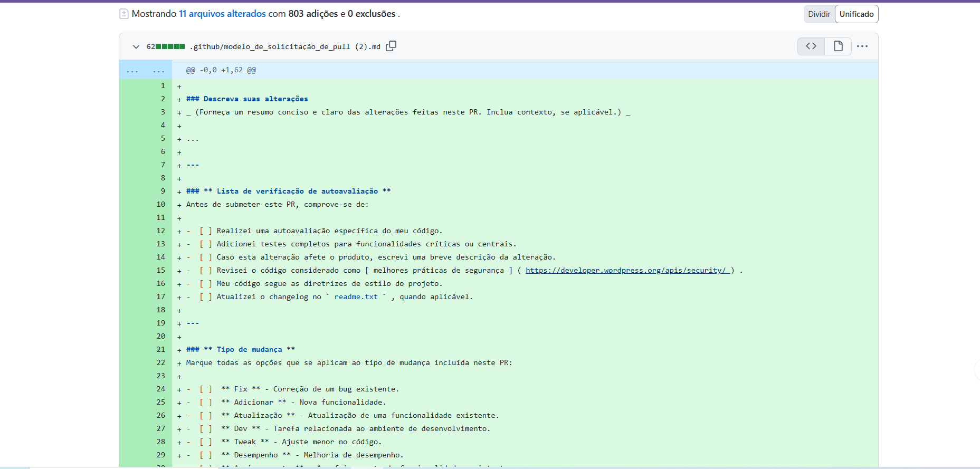Viewport: 980px width, 469px height.
Task: Click the line 'Marque todas as opções'
Action: [x=349, y=362]
